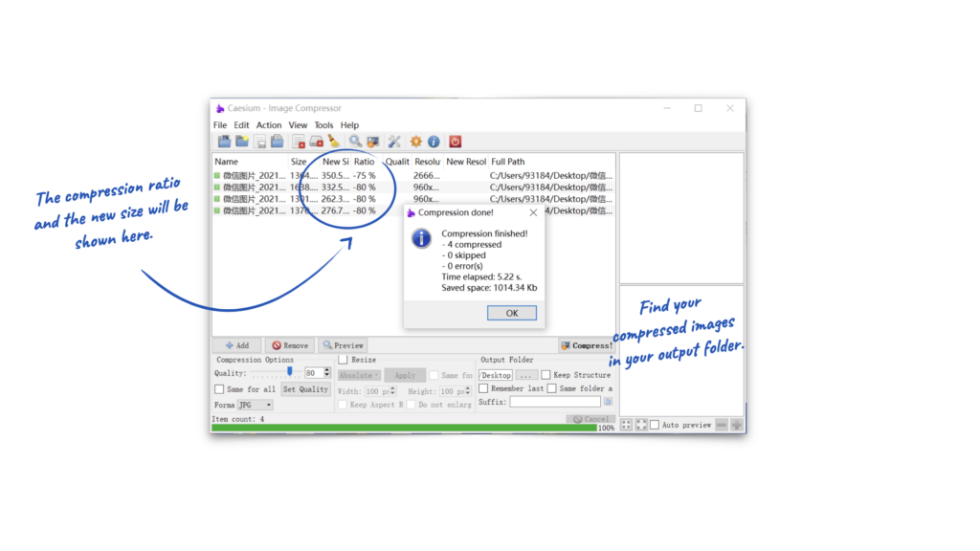Screen dimensions: 980x551
Task: Toggle the resize Same for all checkbox
Action: click(434, 375)
